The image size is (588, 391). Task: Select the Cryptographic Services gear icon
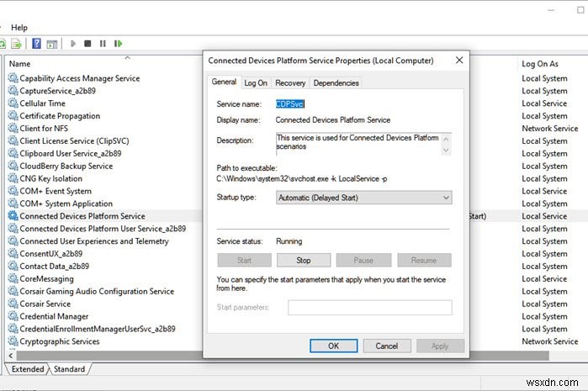coord(13,341)
